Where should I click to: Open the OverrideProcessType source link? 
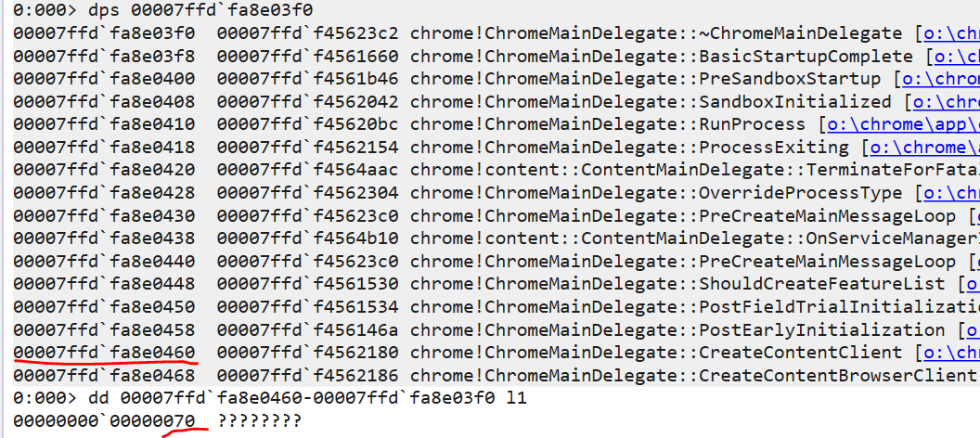pyautogui.click(x=952, y=193)
